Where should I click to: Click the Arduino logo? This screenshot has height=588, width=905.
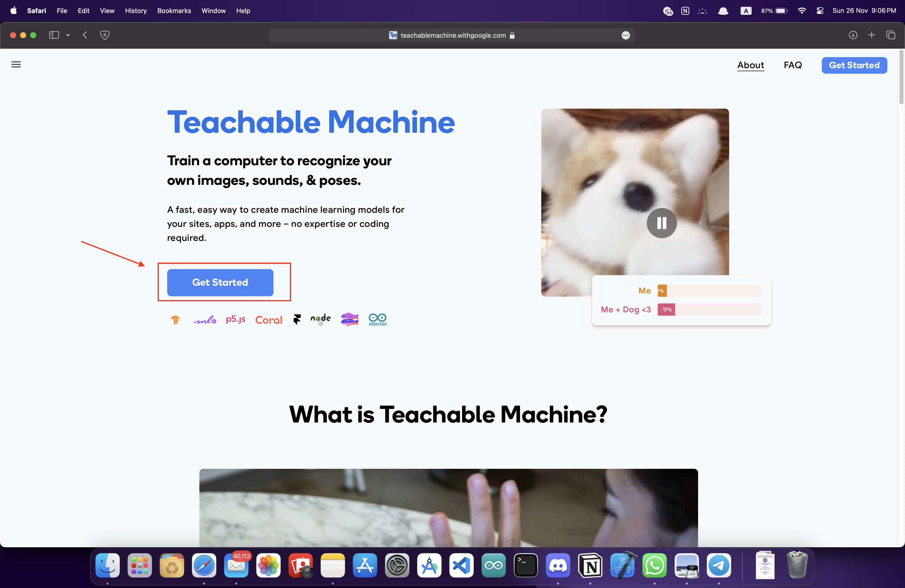pyautogui.click(x=377, y=319)
